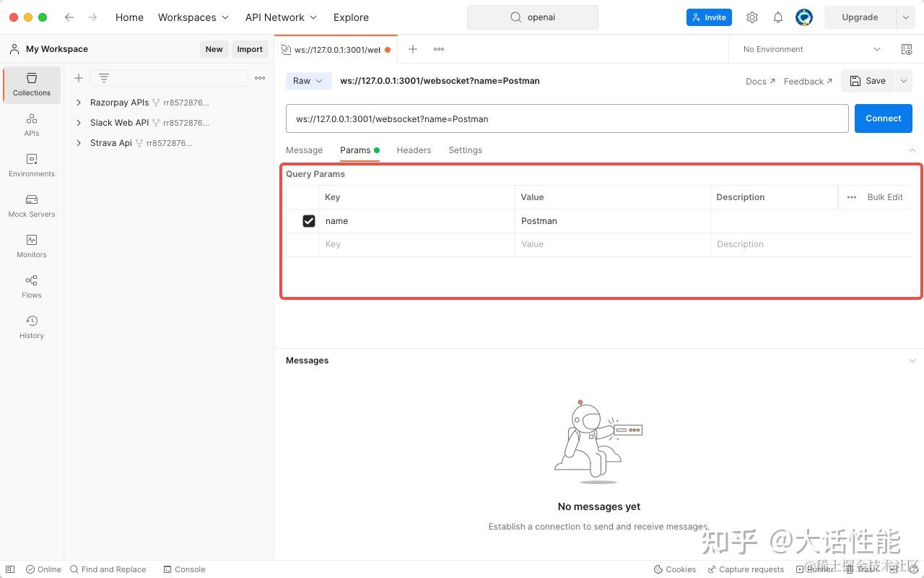
Task: Open Cookies from the status bar
Action: pos(675,569)
